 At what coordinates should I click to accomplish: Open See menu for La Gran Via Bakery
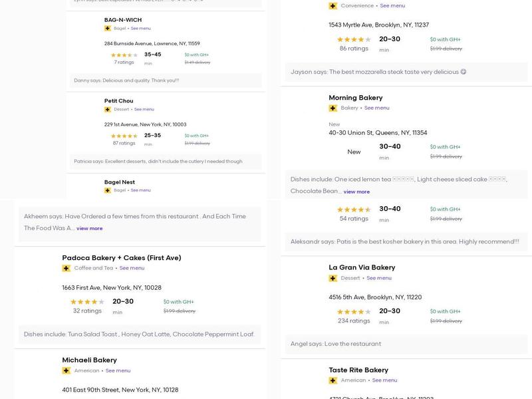pos(379,279)
